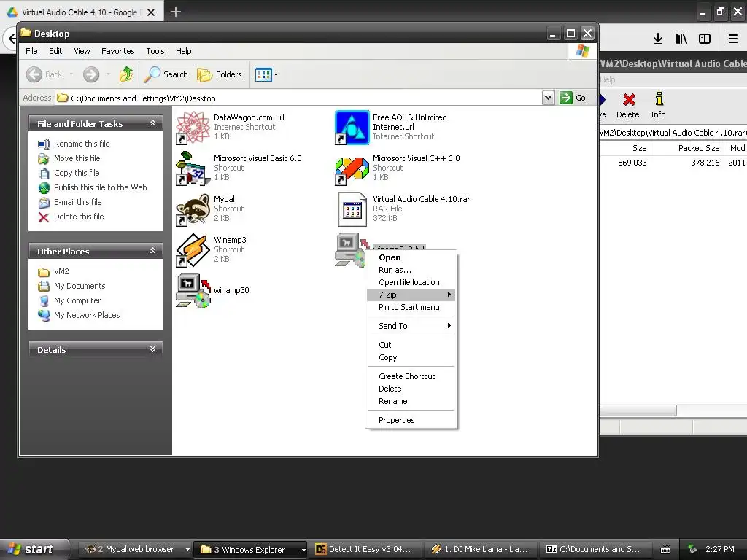Click Delete this file link
The image size is (747, 560).
tap(79, 217)
